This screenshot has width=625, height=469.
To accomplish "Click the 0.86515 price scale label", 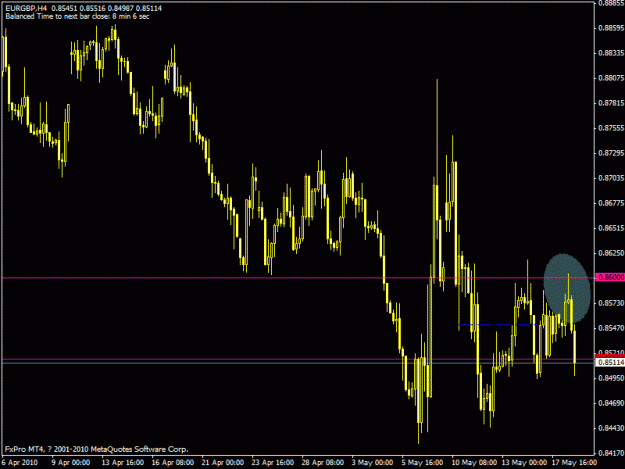I will 611,228.
